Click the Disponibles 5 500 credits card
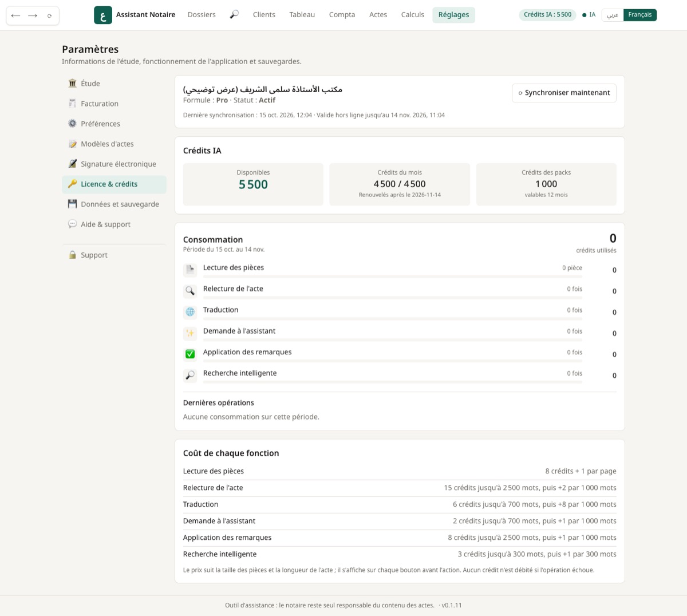The image size is (687, 616). pyautogui.click(x=253, y=184)
